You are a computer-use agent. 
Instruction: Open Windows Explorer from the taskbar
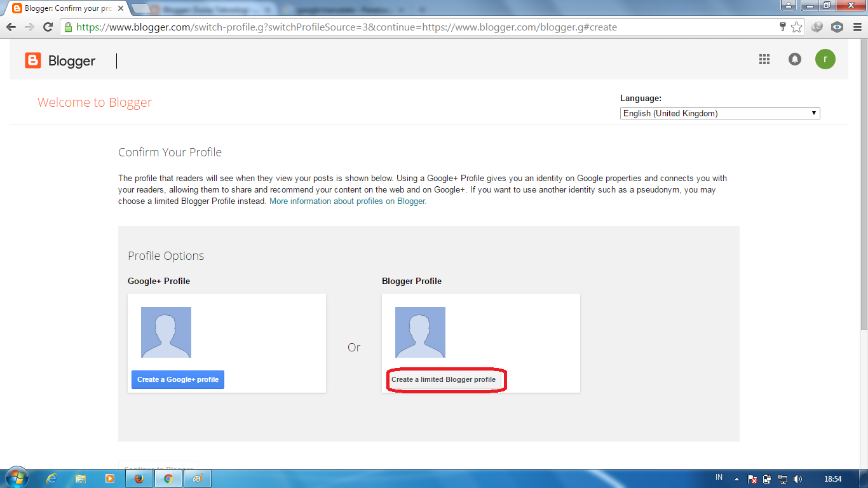(81, 478)
